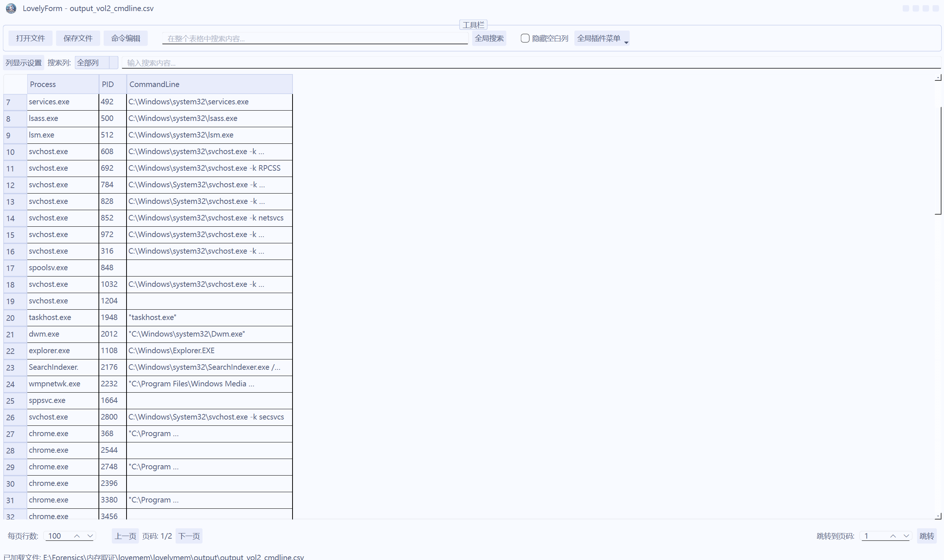The height and width of the screenshot is (560, 944).
Task: Select command line cell ending -k RPCSS
Action: [209, 168]
